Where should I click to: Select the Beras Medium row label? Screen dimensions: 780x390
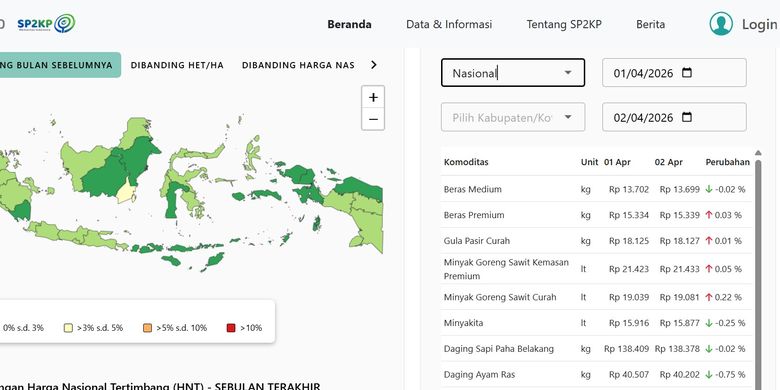[x=473, y=189]
